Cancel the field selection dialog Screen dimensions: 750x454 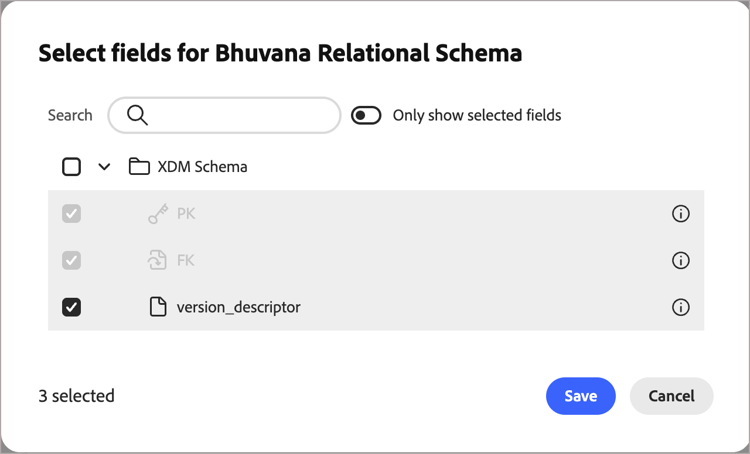[671, 396]
